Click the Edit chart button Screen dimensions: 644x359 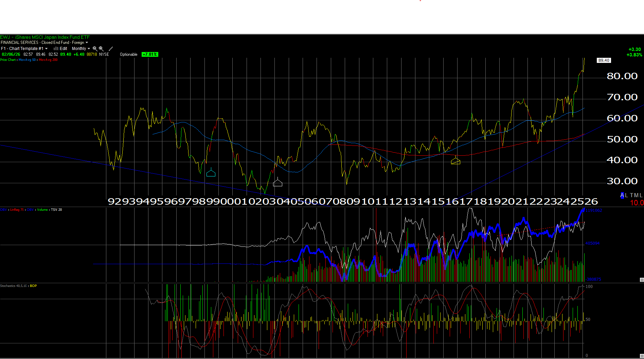[64, 49]
